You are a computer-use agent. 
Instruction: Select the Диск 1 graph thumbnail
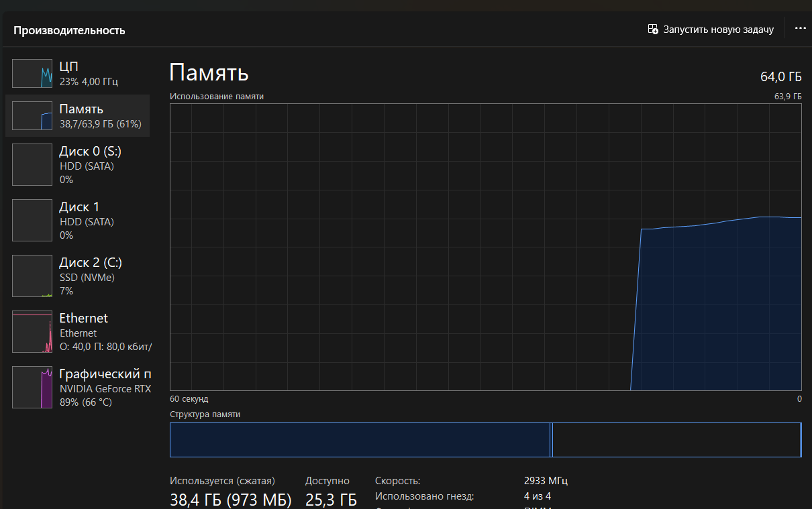pos(32,220)
